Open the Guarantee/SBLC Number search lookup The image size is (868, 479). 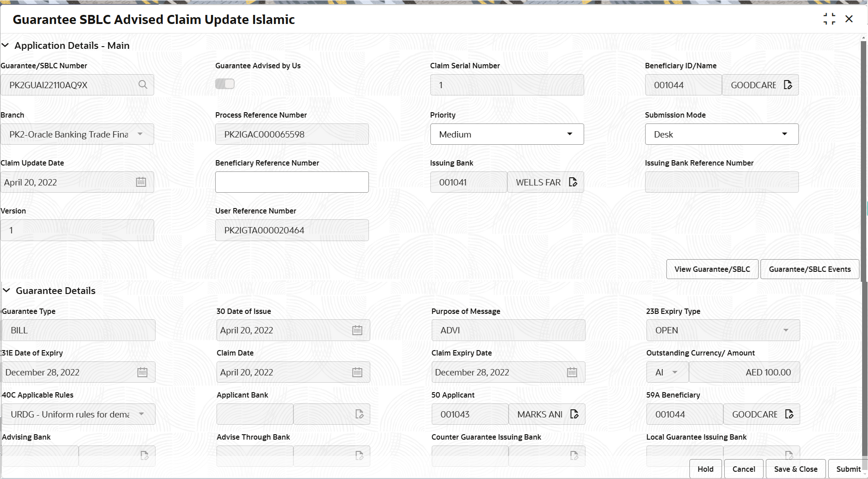143,85
